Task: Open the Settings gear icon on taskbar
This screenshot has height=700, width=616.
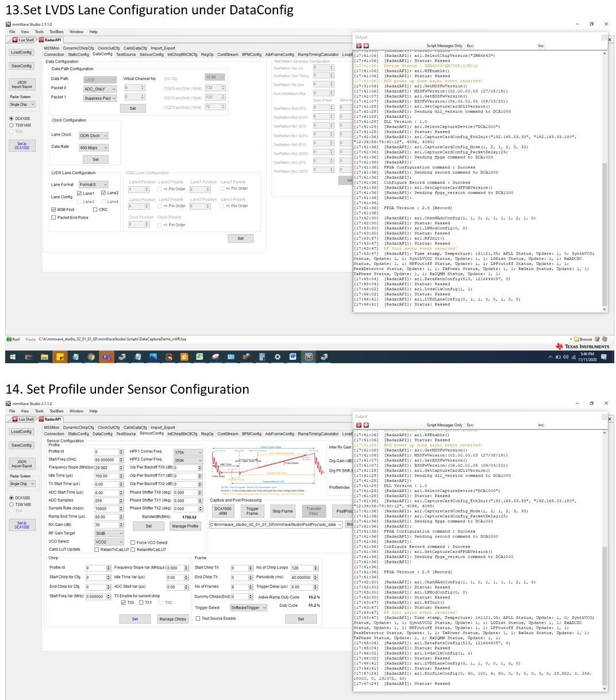Action: click(x=278, y=357)
